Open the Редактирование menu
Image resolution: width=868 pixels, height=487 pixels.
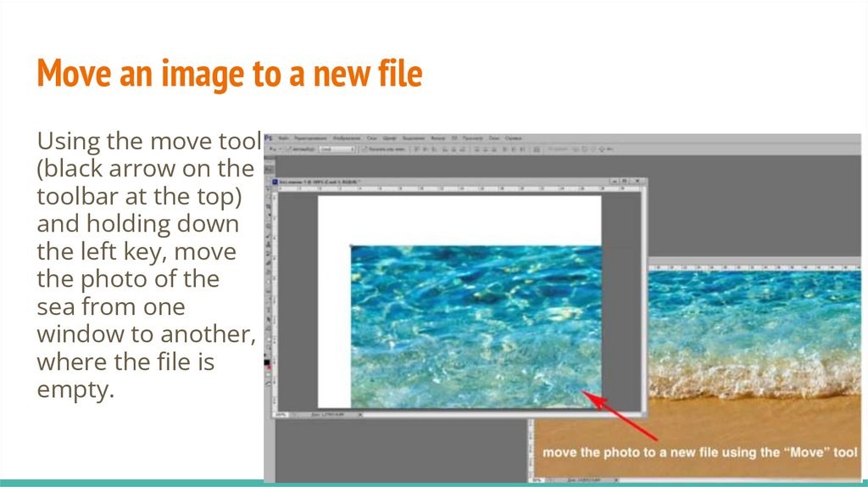coord(310,138)
